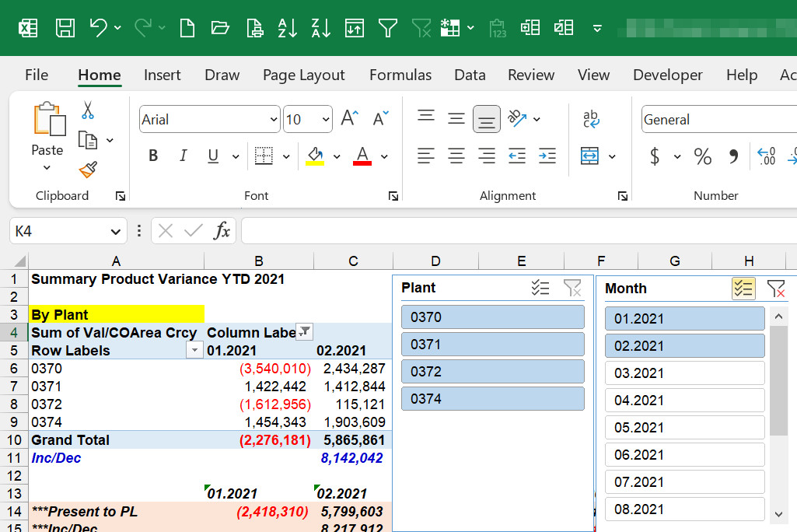The image size is (797, 532).
Task: Sort A to Z ascending icon
Action: tap(287, 28)
